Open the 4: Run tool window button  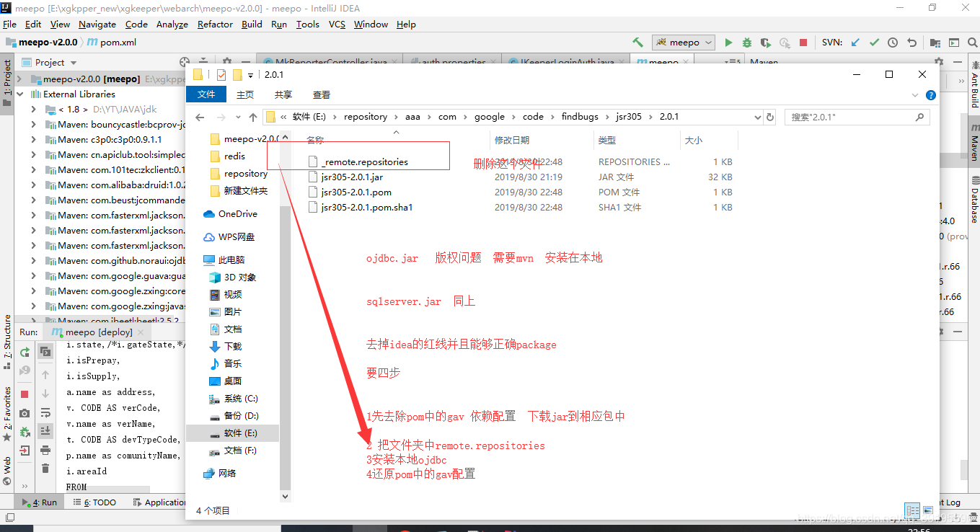[x=40, y=502]
